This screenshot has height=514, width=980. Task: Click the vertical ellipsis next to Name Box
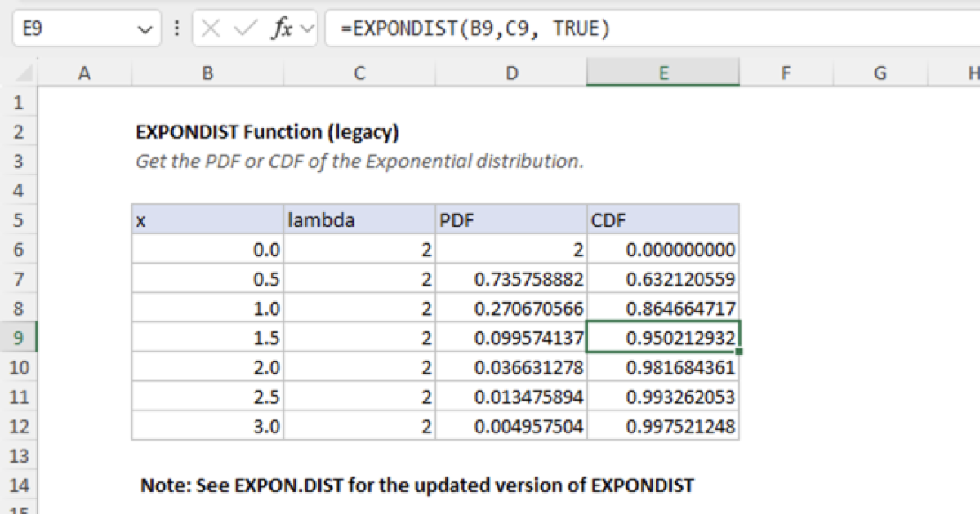point(176,28)
